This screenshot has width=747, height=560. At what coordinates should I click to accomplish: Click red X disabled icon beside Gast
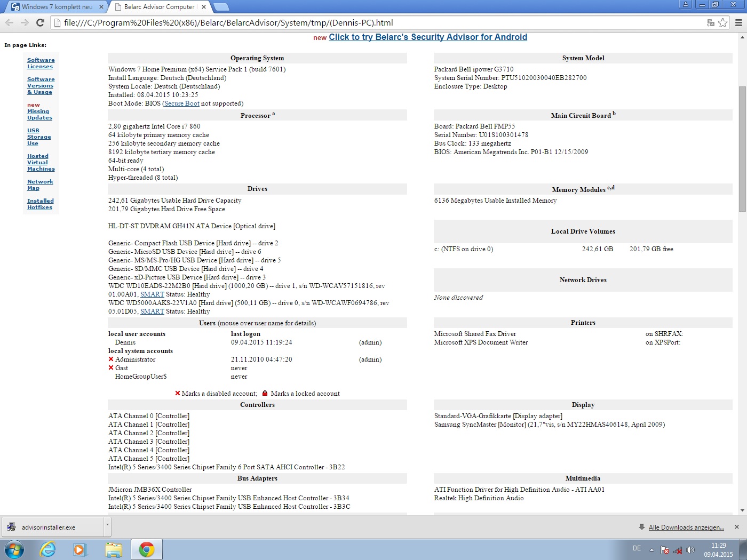click(x=111, y=367)
